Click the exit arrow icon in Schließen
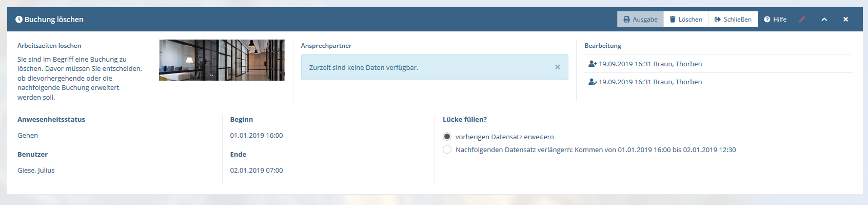This screenshot has width=868, height=205. [x=718, y=20]
